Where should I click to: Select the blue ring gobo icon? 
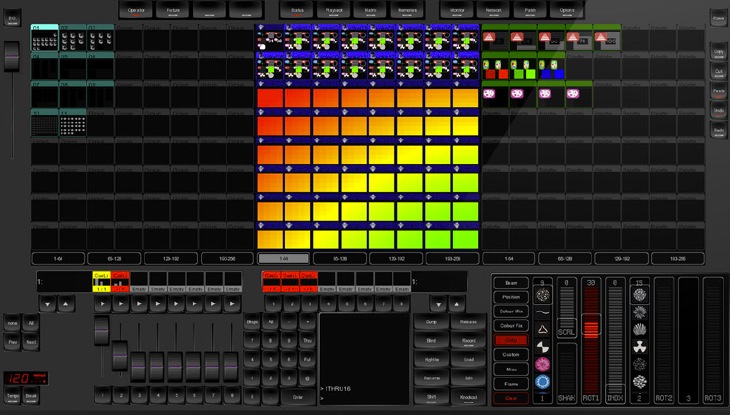pos(542,380)
